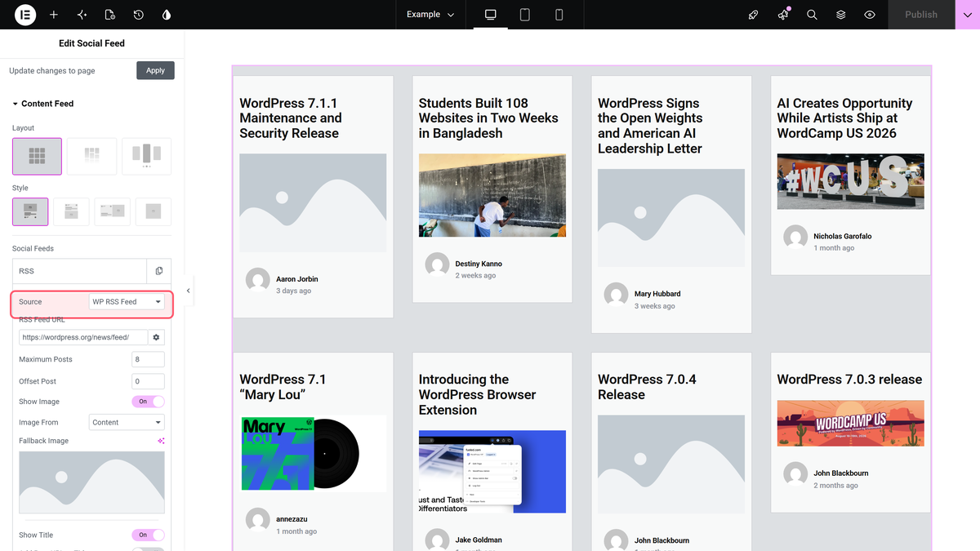Select the carousel layout option
Viewport: 980px width, 551px height.
[x=146, y=156]
